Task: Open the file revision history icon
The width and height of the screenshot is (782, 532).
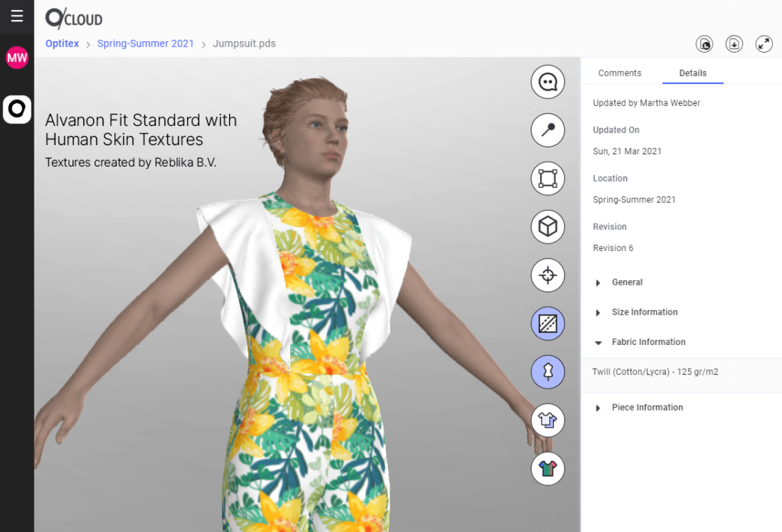Action: [x=704, y=44]
